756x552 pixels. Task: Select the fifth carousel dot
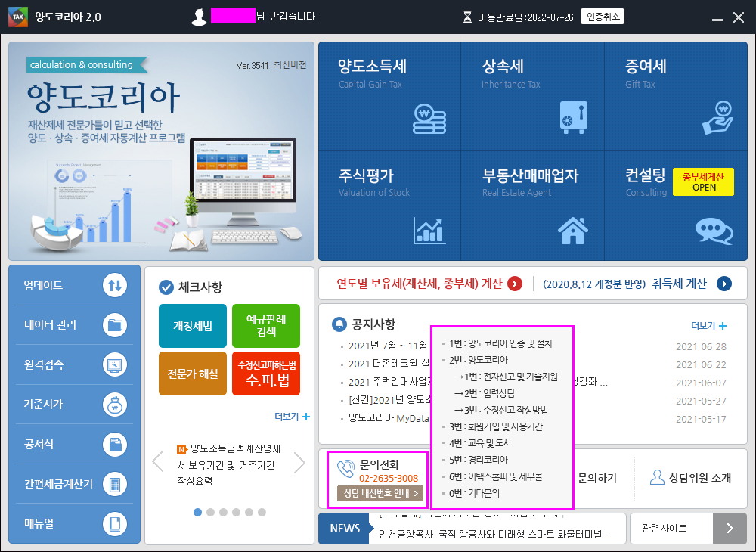[249, 512]
